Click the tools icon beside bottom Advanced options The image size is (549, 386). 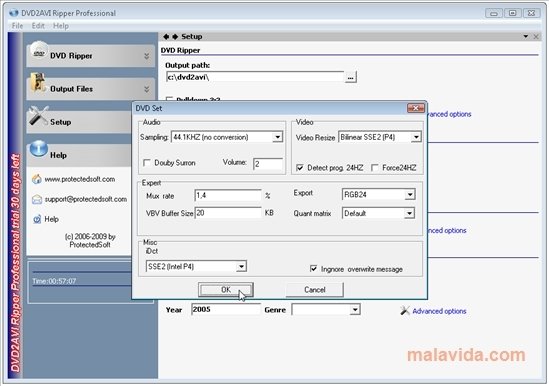click(x=405, y=310)
